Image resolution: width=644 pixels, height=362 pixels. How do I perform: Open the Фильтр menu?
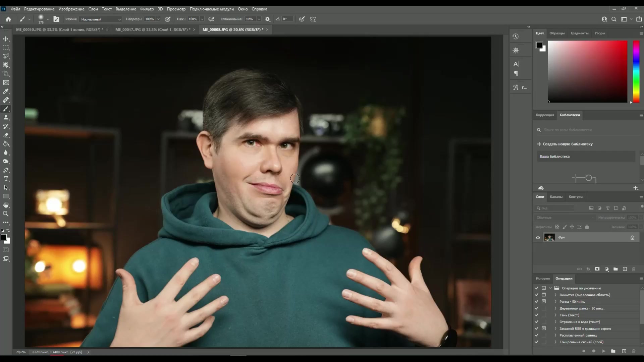click(147, 9)
